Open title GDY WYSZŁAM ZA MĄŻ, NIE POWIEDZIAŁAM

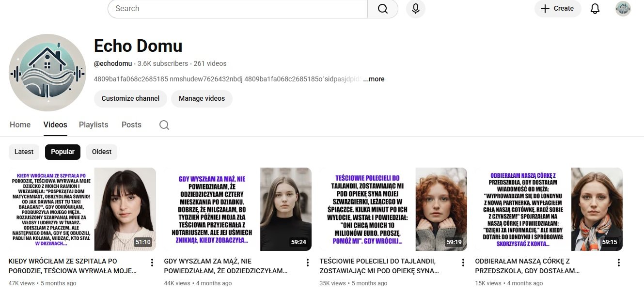point(226,266)
